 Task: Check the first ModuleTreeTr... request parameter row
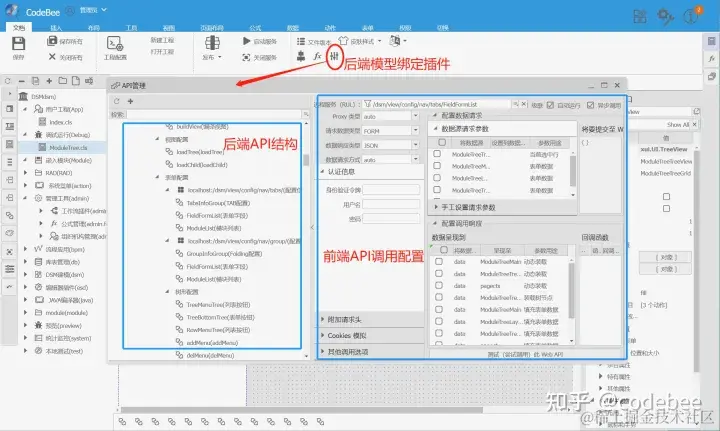point(437,154)
